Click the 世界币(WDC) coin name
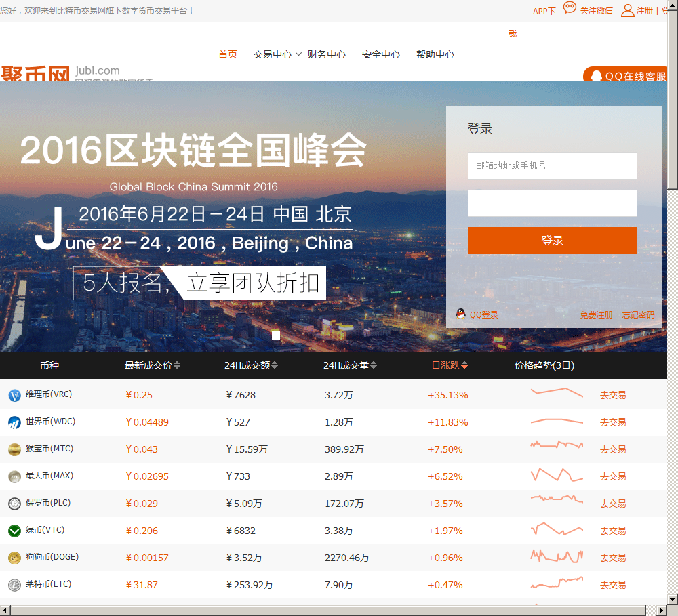The width and height of the screenshot is (678, 616). coord(50,422)
